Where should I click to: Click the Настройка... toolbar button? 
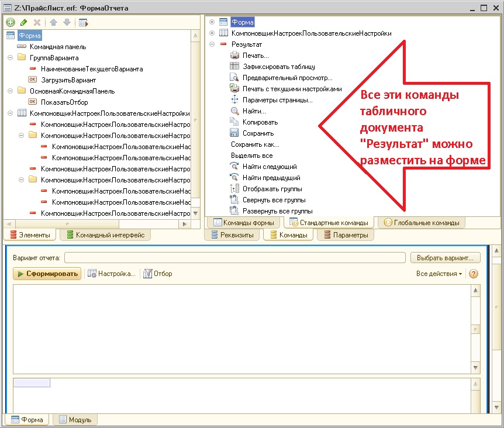click(x=112, y=274)
